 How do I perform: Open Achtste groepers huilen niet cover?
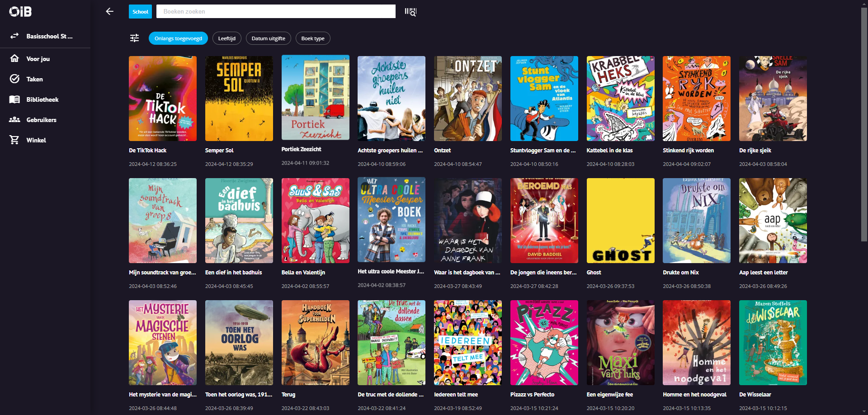coord(392,99)
